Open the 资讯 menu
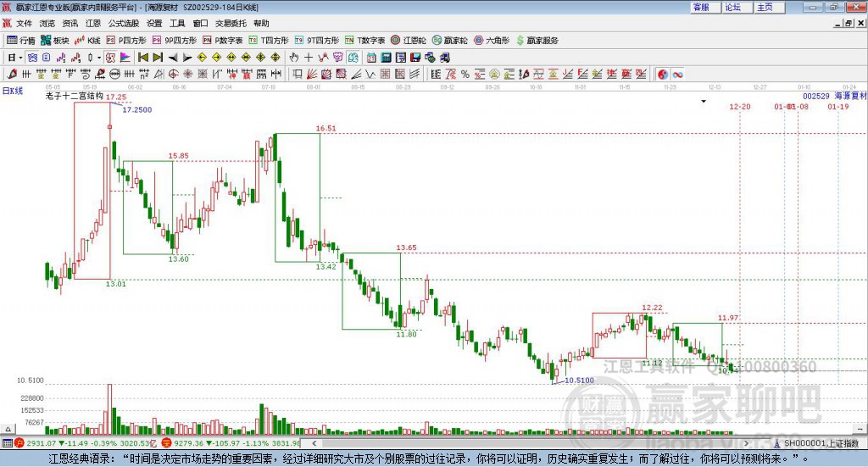This screenshot has height=467, width=868. [x=70, y=23]
